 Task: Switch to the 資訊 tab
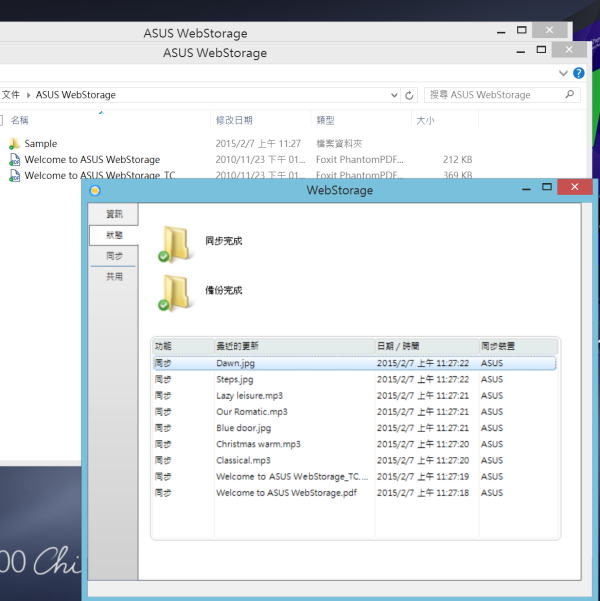pos(114,214)
